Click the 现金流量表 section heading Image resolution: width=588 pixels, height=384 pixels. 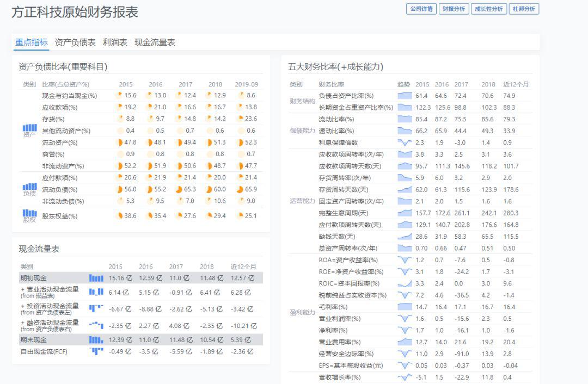pyautogui.click(x=39, y=249)
